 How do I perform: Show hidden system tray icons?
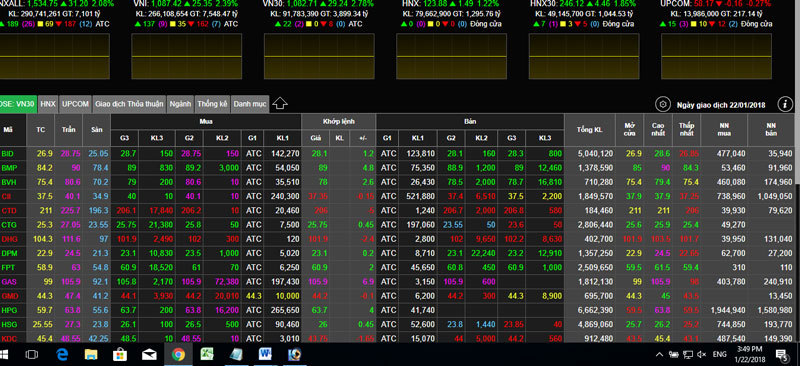(659, 354)
